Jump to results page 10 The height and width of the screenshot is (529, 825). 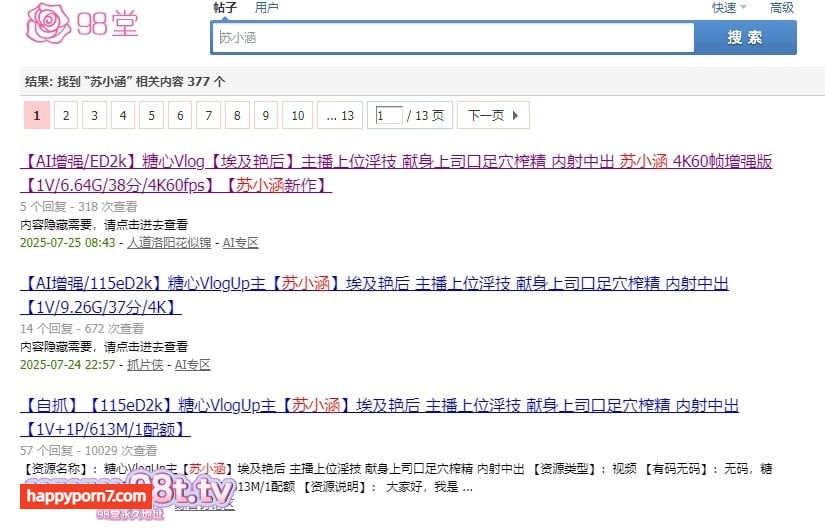pos(297,116)
